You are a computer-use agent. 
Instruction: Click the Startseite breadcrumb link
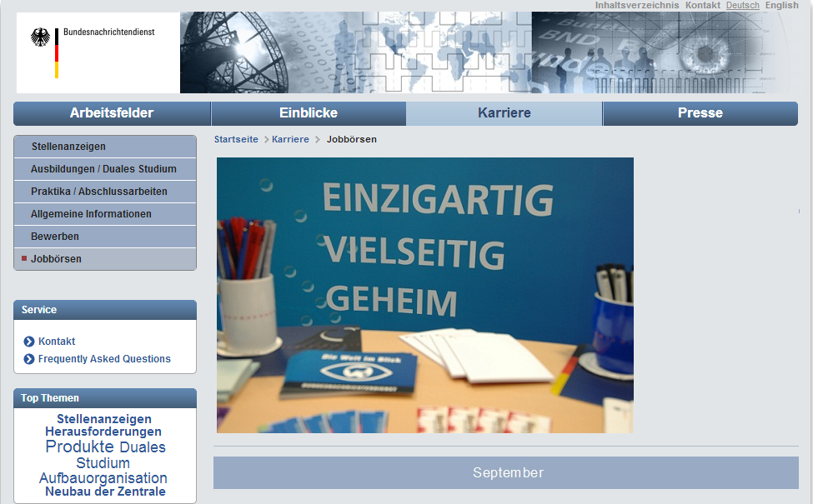tap(236, 139)
